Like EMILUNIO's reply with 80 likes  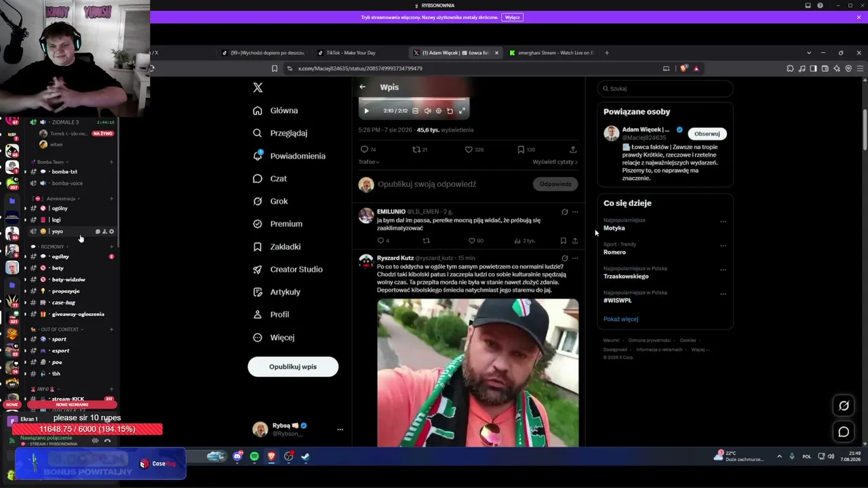tap(476, 241)
